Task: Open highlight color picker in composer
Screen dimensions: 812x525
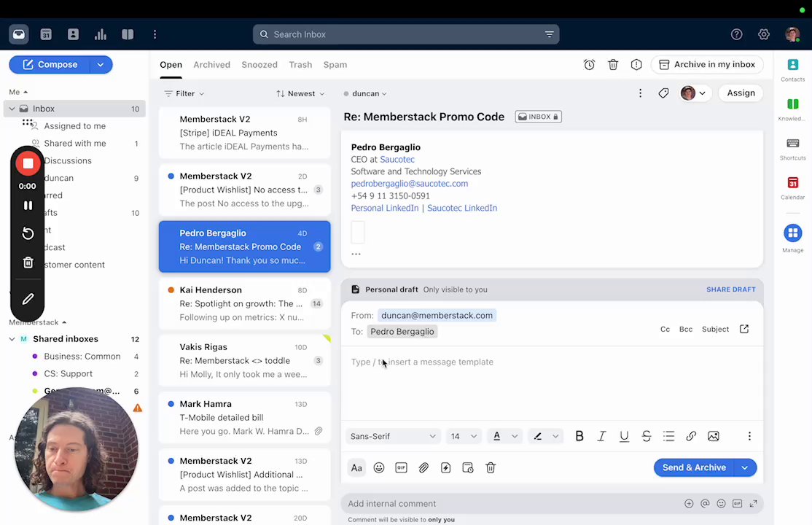Action: pyautogui.click(x=545, y=436)
